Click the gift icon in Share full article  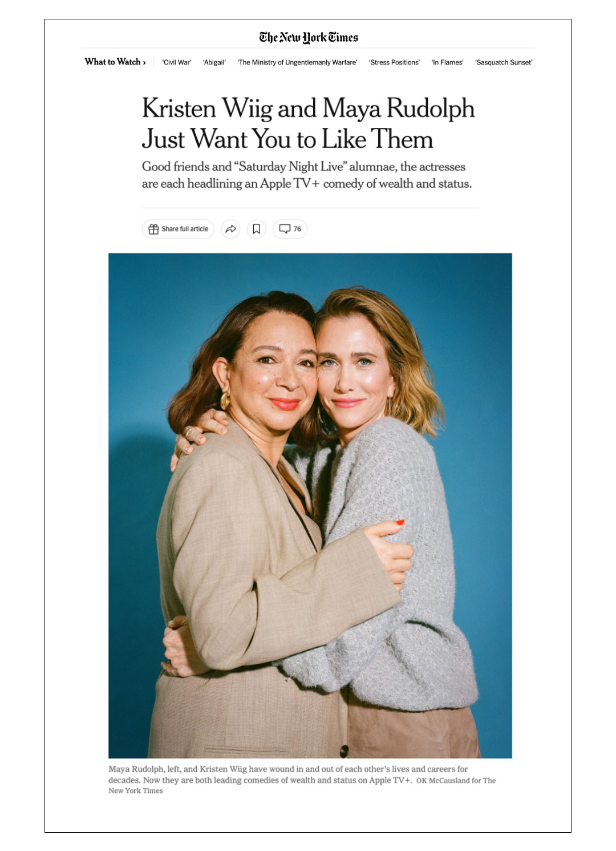(x=153, y=229)
